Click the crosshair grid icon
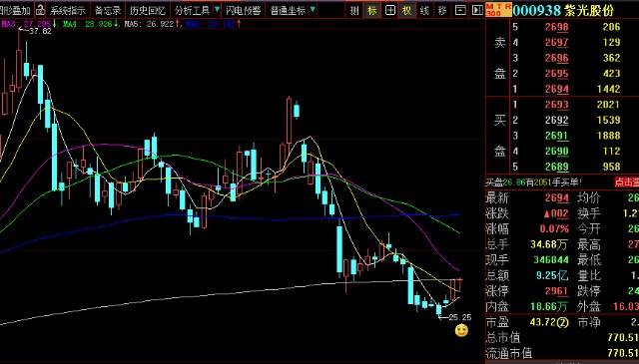 coord(390,10)
